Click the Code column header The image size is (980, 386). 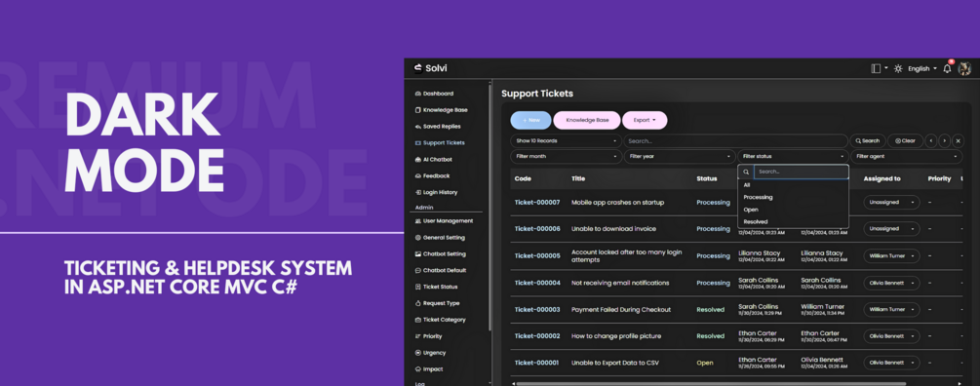coord(523,178)
